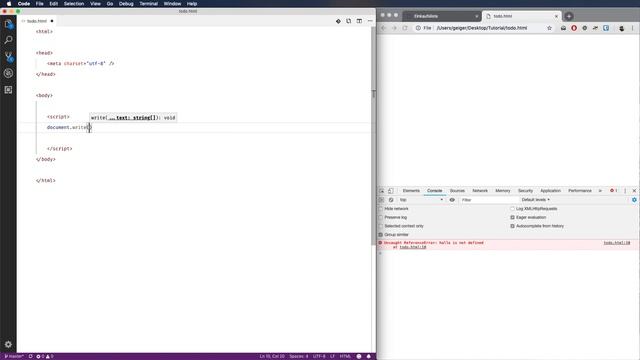Viewport: 640px width, 360px height.
Task: Clear the DevTools console
Action: 391,200
